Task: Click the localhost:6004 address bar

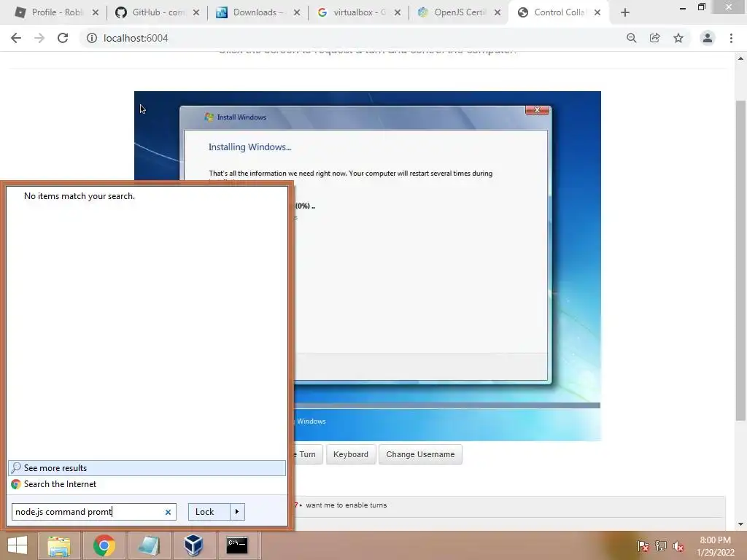Action: click(352, 38)
